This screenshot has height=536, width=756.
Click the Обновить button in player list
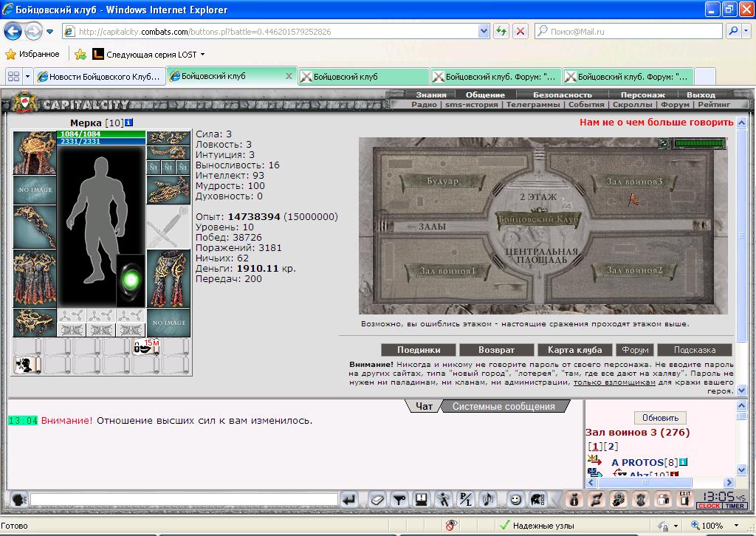coord(660,418)
